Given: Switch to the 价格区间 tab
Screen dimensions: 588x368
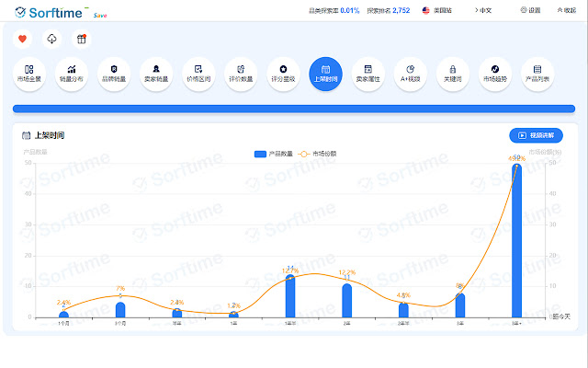Looking at the screenshot, I should point(198,73).
